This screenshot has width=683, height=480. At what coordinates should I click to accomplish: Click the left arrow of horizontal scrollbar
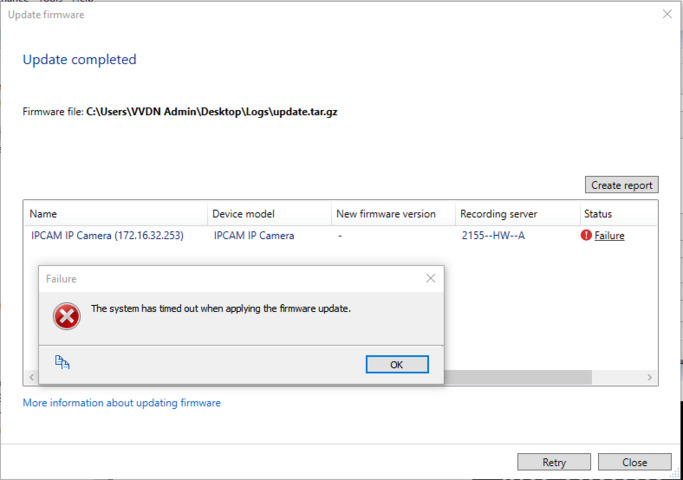(31, 377)
